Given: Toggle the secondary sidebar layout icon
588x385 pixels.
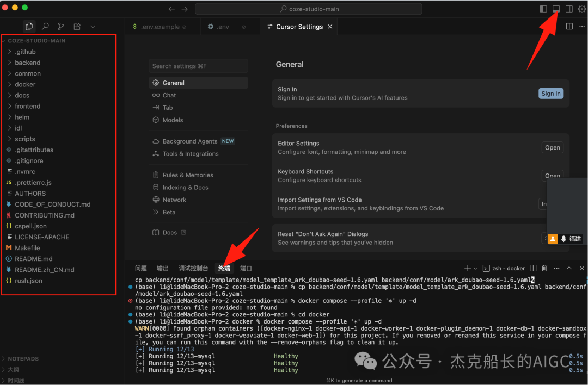Looking at the screenshot, I should 569,9.
